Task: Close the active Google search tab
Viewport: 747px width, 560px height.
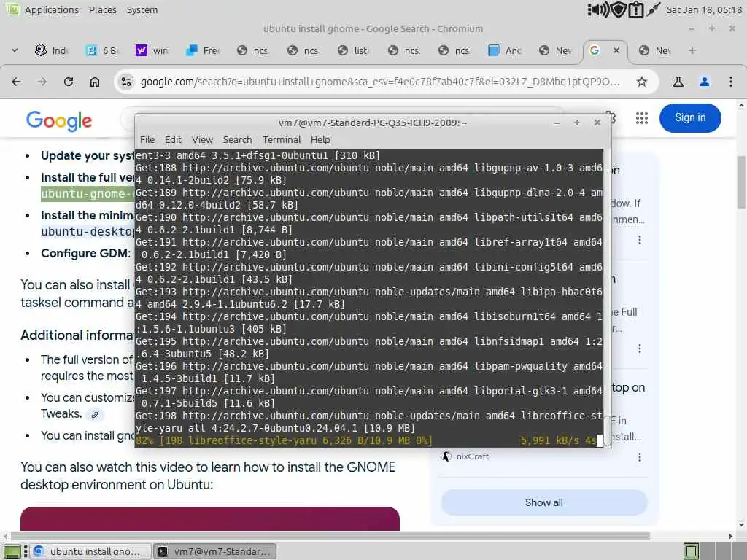Action: click(x=616, y=50)
